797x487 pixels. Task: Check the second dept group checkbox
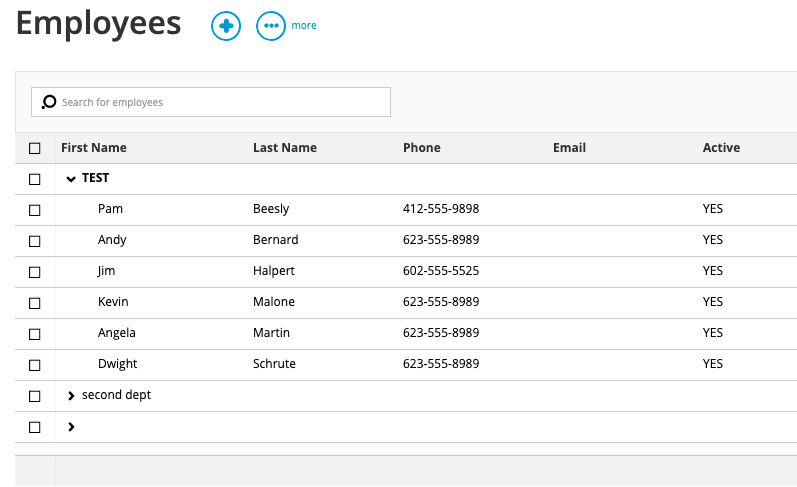point(35,396)
